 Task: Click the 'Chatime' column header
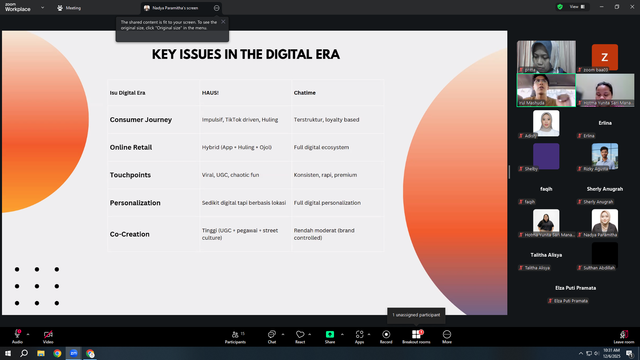304,93
